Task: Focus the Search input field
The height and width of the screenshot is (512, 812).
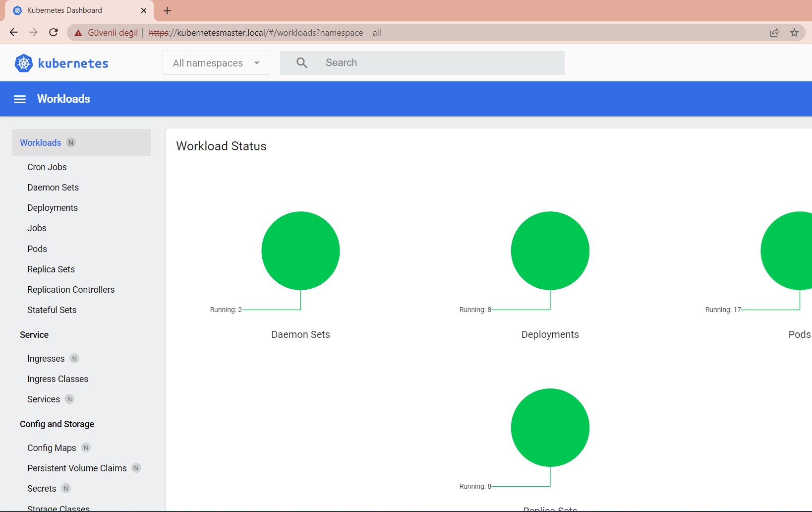Action: (x=422, y=63)
